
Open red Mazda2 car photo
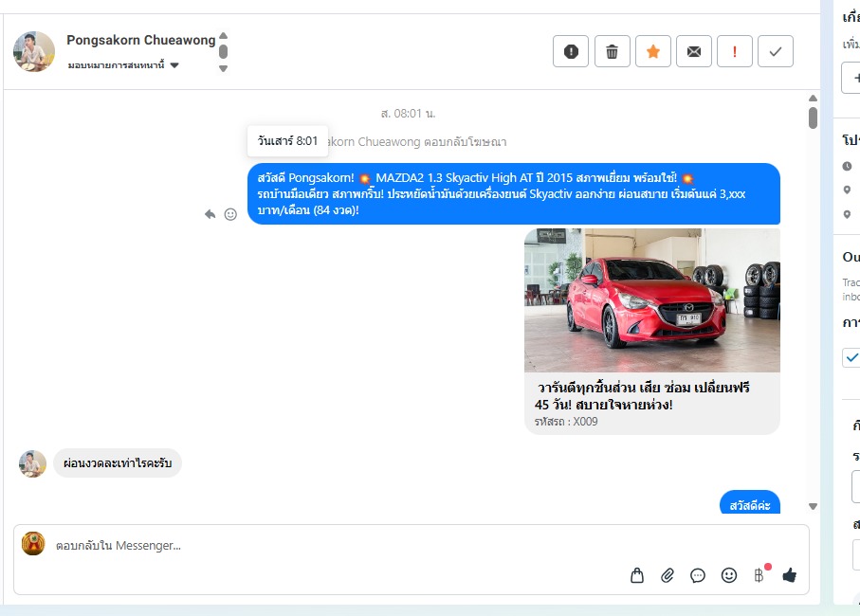pos(652,300)
